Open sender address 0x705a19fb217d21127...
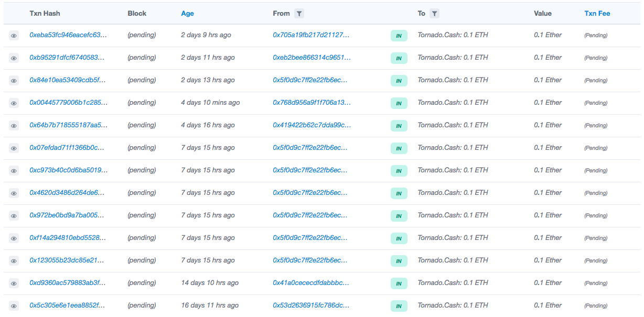644x317 pixels. (312, 35)
